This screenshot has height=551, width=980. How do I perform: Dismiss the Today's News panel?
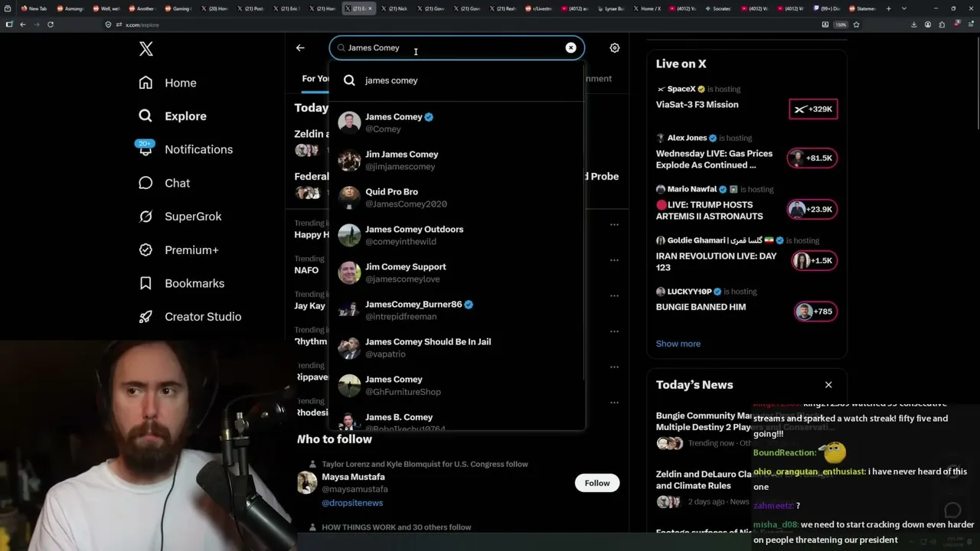point(828,384)
